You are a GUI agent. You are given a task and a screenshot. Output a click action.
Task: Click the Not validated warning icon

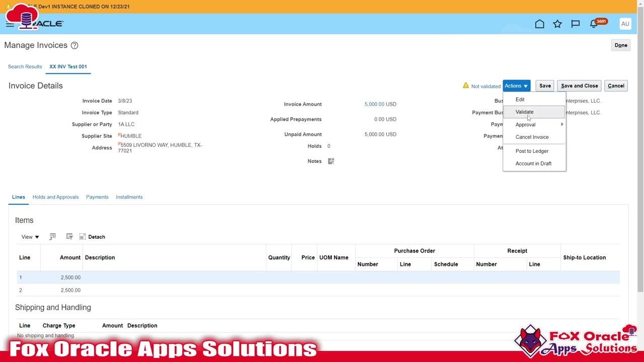tap(465, 85)
